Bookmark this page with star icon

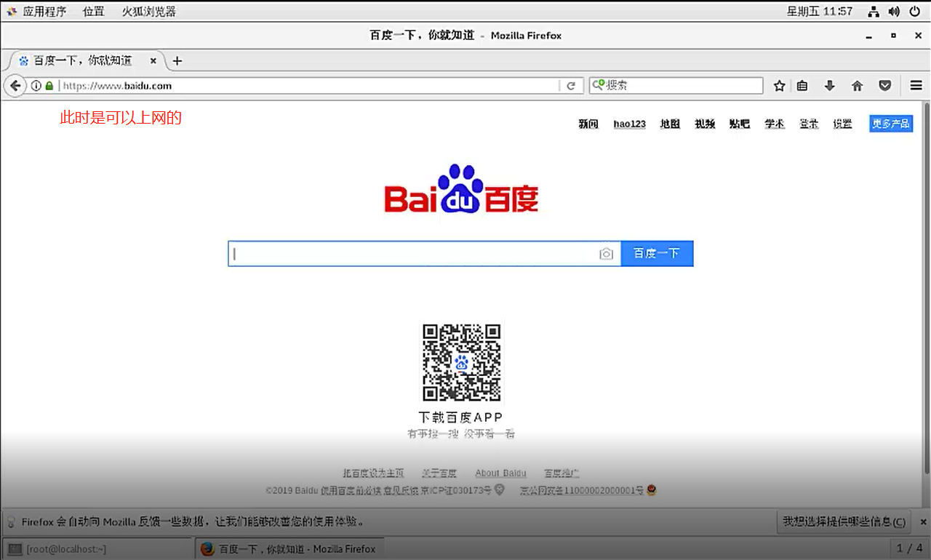coord(779,85)
